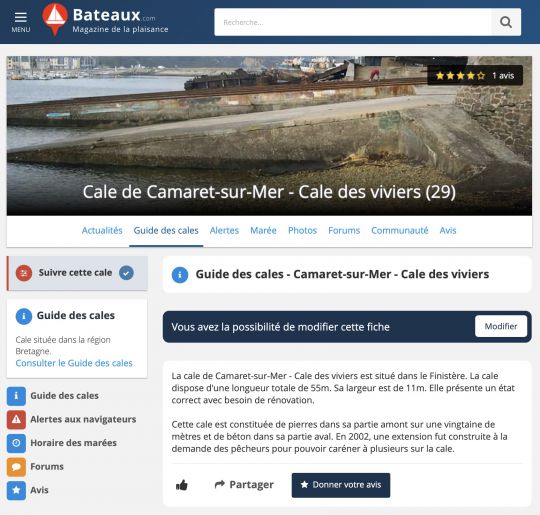Image resolution: width=540 pixels, height=515 pixels.
Task: Click the orange Forums speech bubble icon
Action: click(x=16, y=466)
